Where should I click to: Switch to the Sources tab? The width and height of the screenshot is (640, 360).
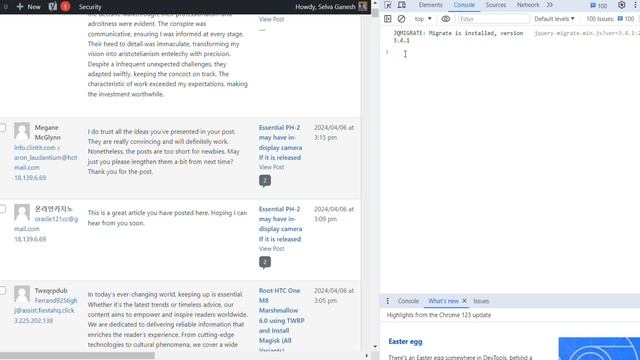click(496, 5)
